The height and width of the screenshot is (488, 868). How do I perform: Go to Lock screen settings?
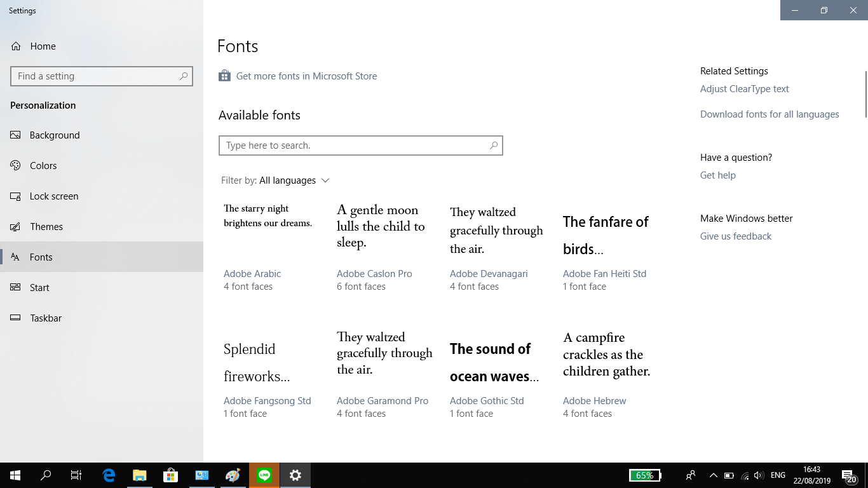pyautogui.click(x=54, y=196)
